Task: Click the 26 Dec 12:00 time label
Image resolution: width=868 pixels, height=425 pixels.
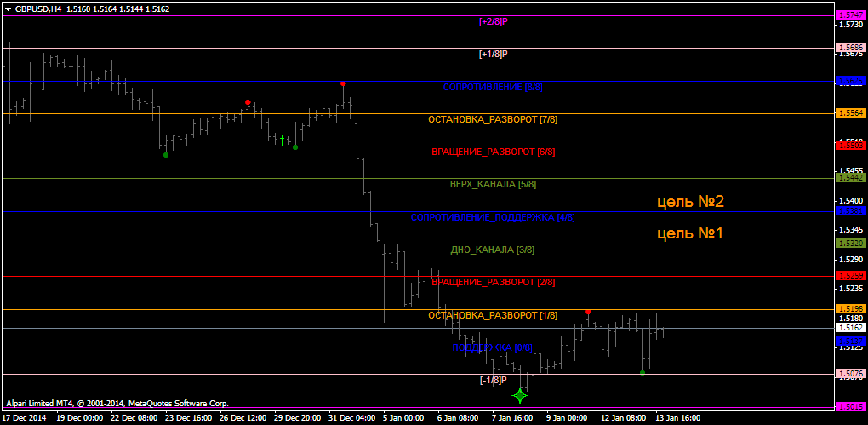Action: [243, 418]
